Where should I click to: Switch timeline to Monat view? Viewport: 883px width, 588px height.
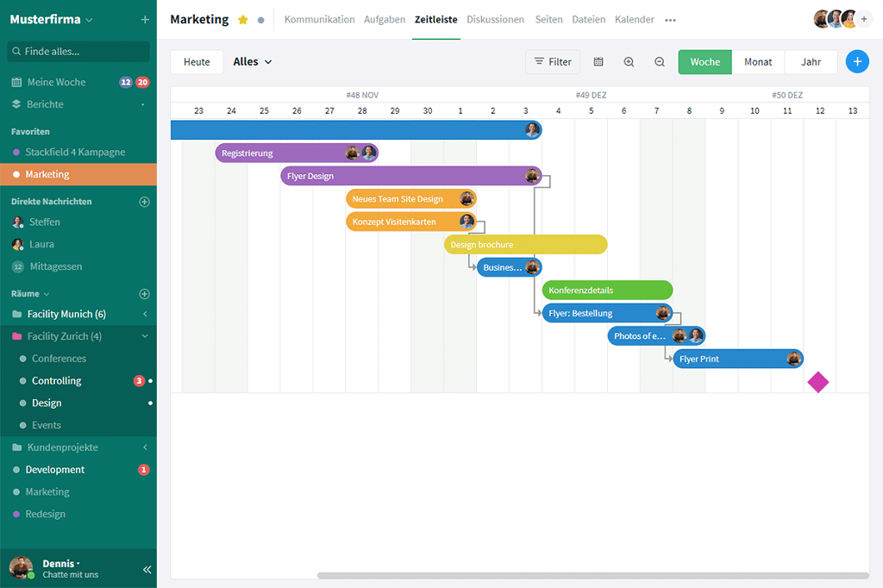coord(758,62)
